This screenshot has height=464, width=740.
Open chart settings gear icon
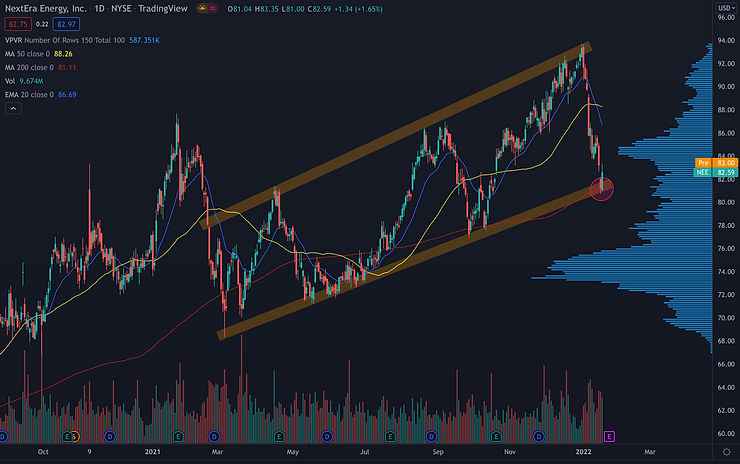click(726, 452)
